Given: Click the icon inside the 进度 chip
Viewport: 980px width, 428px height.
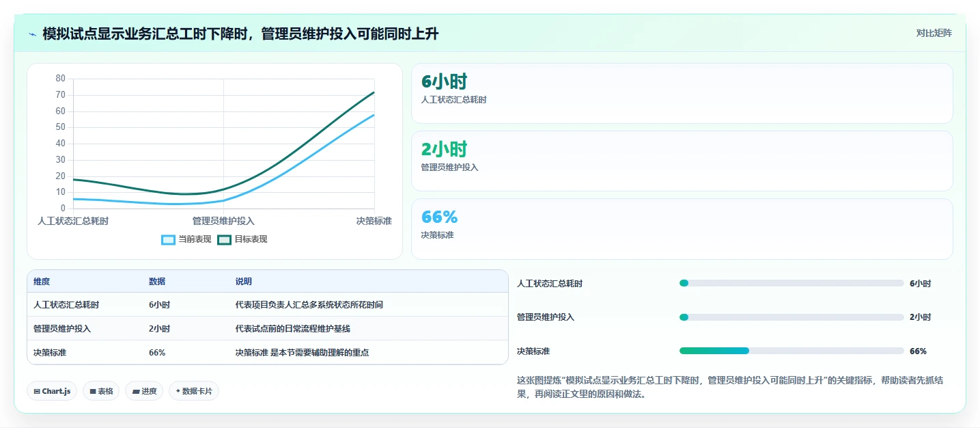Looking at the screenshot, I should tap(136, 392).
